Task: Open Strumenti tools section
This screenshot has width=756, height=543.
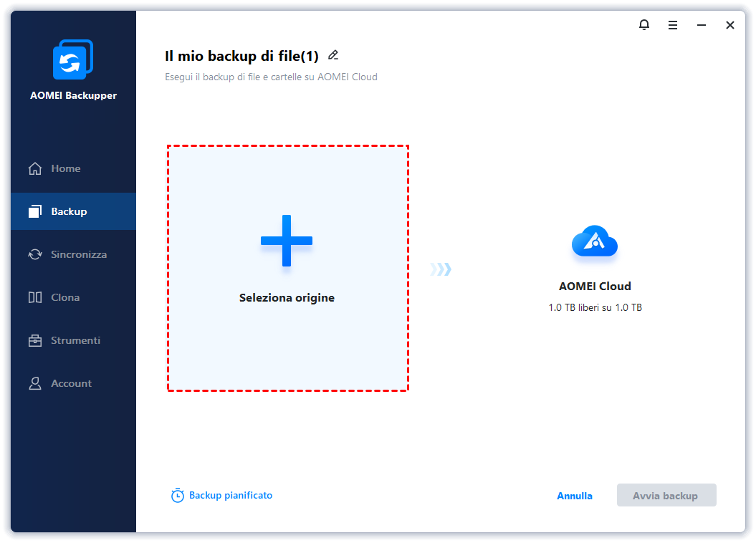Action: tap(73, 340)
